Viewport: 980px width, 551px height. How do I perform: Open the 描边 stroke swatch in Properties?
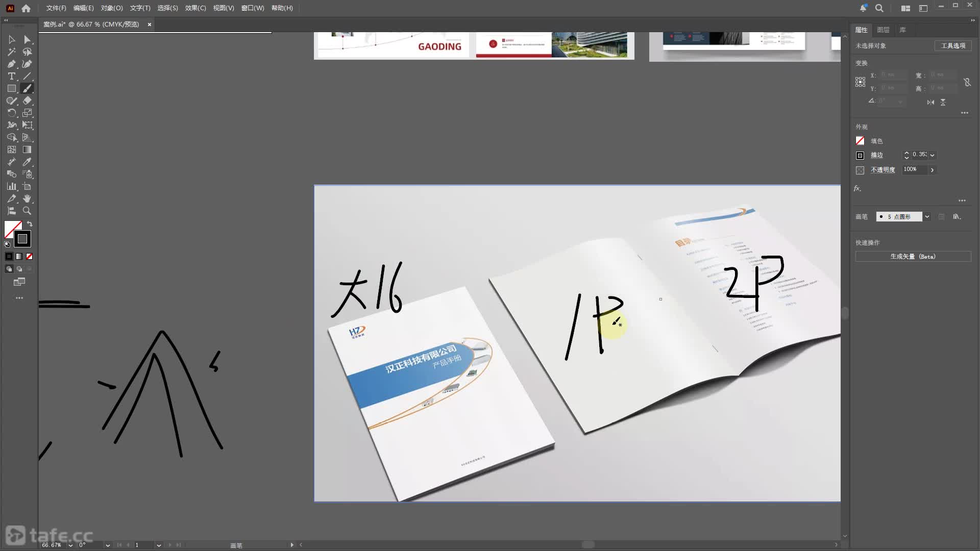[x=860, y=156]
